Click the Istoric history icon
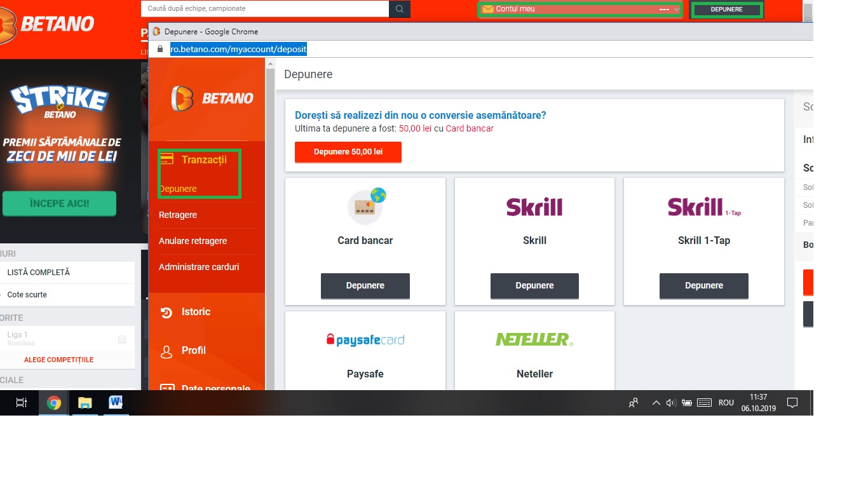The image size is (868, 488). [x=166, y=313]
